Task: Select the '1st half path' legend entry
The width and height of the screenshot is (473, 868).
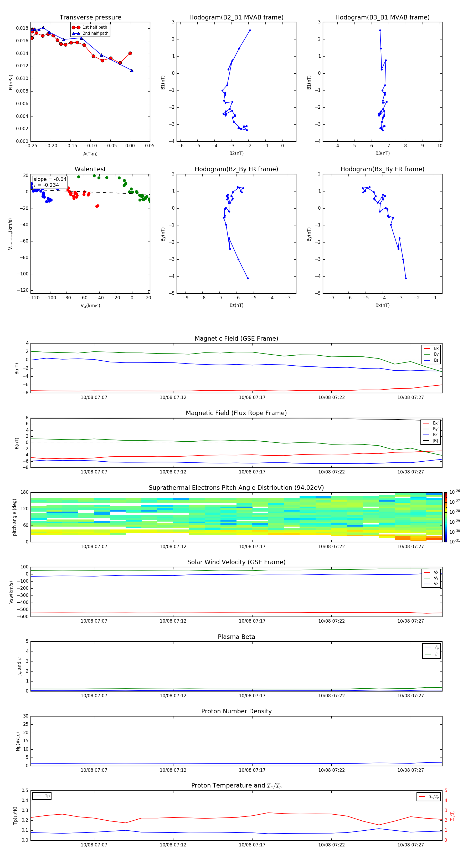Action: (90, 27)
